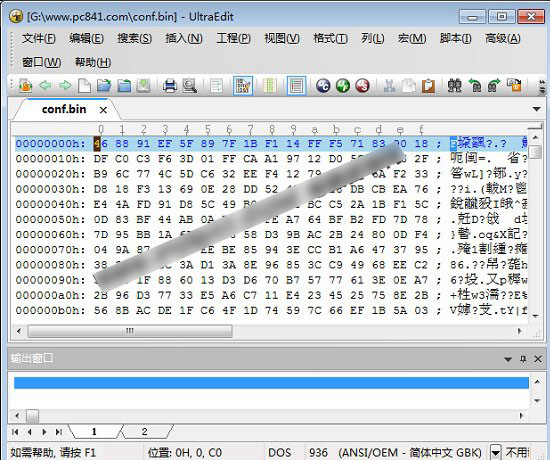The image size is (550, 460).
Task: Open the 宏(M) menu
Action: [412, 38]
